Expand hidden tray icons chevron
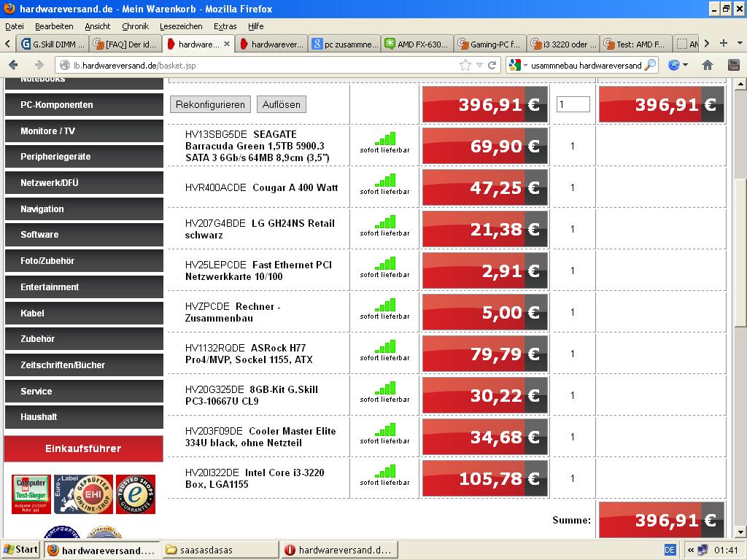 [690, 550]
